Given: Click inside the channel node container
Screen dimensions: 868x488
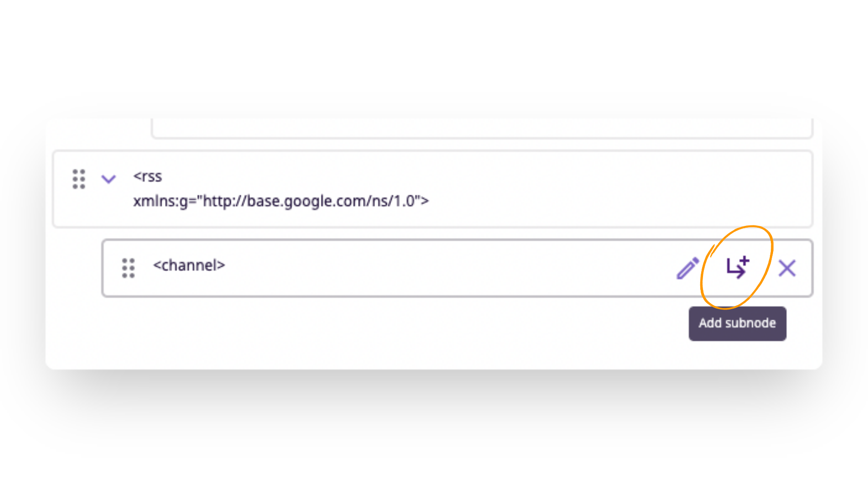Looking at the screenshot, I should 407,268.
